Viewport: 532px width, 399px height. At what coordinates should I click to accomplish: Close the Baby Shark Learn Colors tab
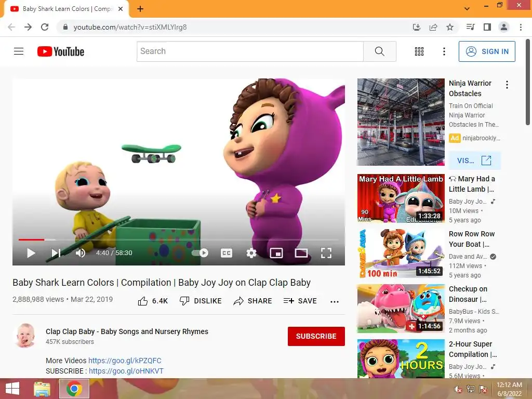(x=121, y=9)
